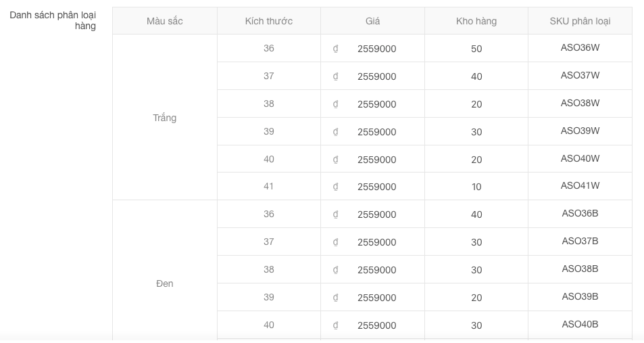This screenshot has height=343, width=644.
Task: Click price field for Trắng size 36
Action: click(x=376, y=49)
